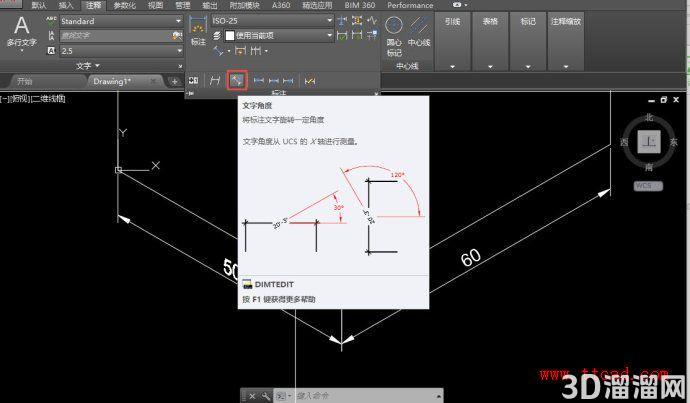Image resolution: width=690 pixels, height=403 pixels.
Task: Select the Quick dimension tool
Action: coord(240,51)
